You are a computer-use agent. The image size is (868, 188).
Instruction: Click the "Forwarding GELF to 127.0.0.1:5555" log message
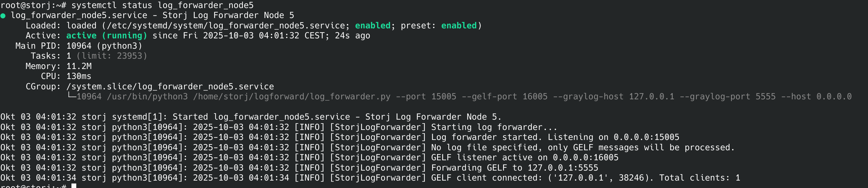[515, 168]
